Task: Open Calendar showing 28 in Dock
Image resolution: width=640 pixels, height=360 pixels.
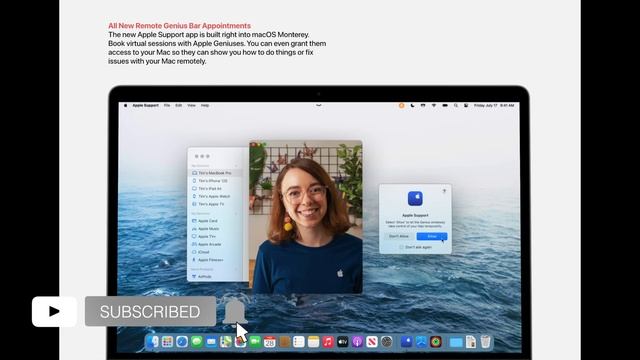Action: (269, 342)
